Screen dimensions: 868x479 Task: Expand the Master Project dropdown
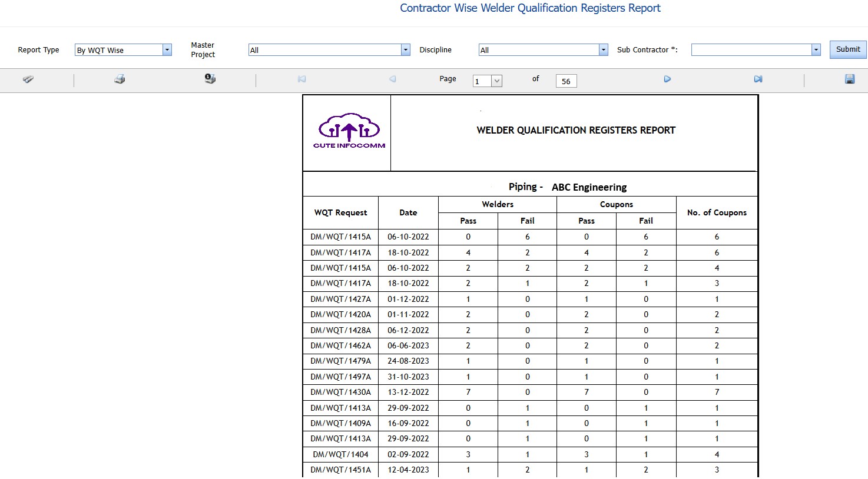[405, 50]
